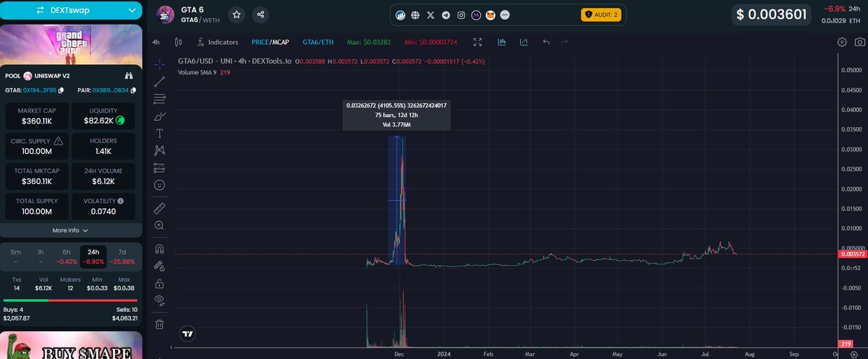Viewport: 868px width, 359px height.
Task: Select the ruler measure tool
Action: (160, 208)
